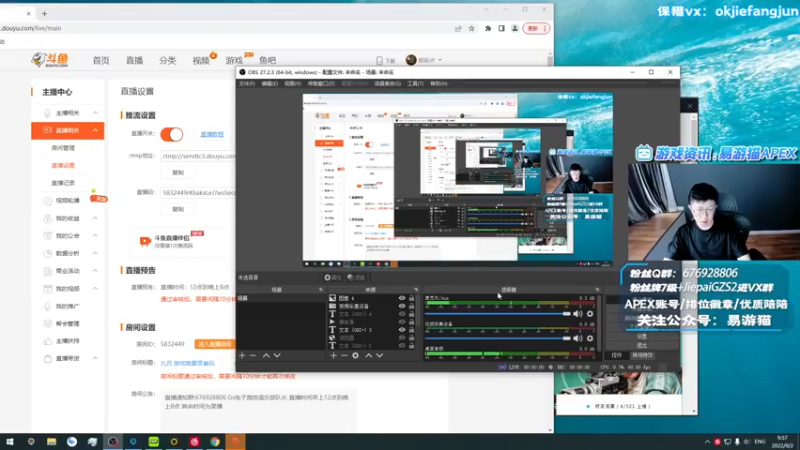
Task: Open Chrome from the taskbar
Action: tap(215, 442)
